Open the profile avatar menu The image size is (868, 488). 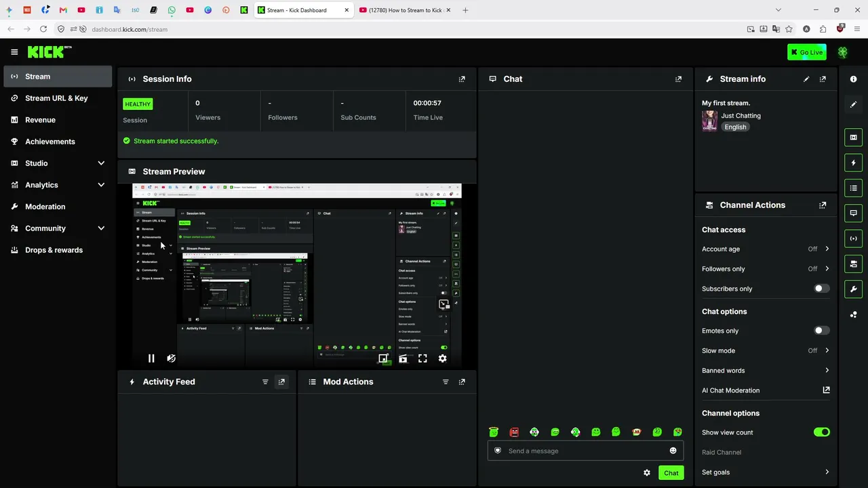(843, 52)
